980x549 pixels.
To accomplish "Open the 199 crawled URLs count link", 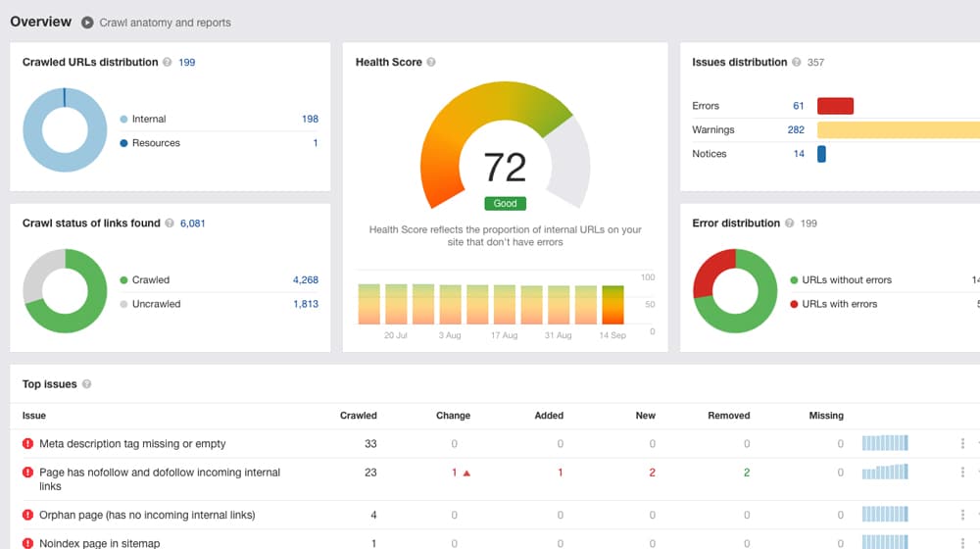I will tap(187, 63).
